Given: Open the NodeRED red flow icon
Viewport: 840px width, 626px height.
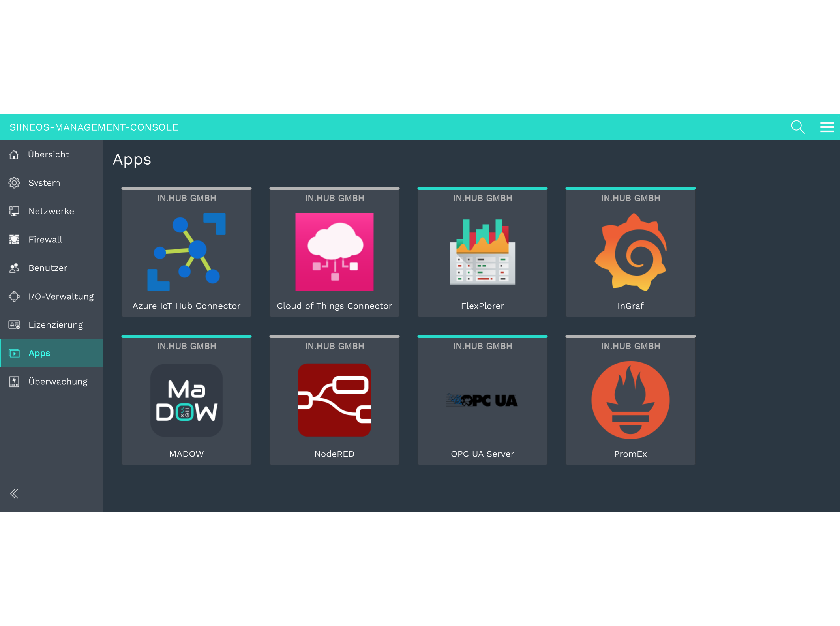Looking at the screenshot, I should pyautogui.click(x=334, y=400).
